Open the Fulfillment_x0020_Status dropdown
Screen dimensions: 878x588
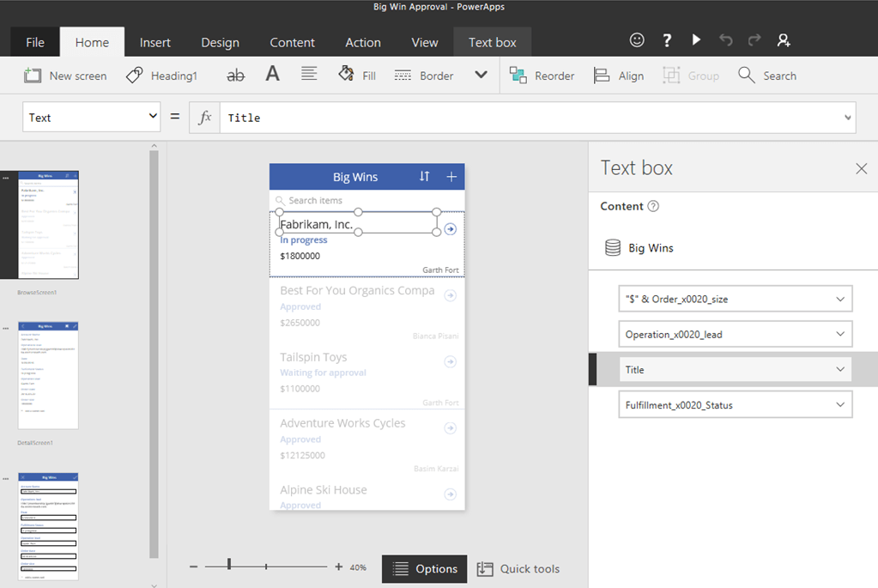click(x=736, y=405)
